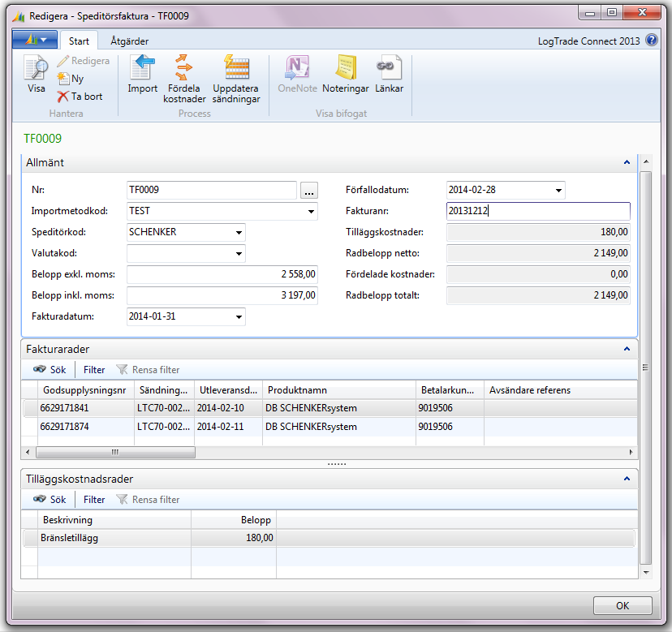672x632 pixels.
Task: Click Sök in Tilläggskostnadsrader toolbar
Action: point(50,499)
